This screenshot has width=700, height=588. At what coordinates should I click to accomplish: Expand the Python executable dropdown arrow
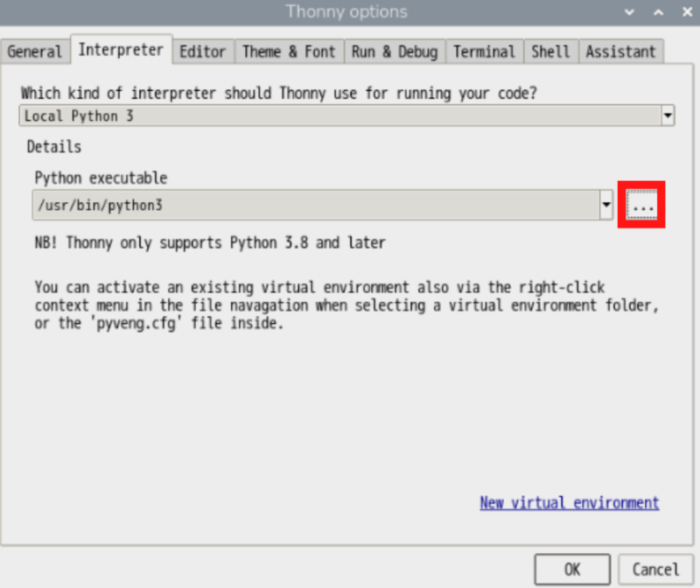(605, 206)
